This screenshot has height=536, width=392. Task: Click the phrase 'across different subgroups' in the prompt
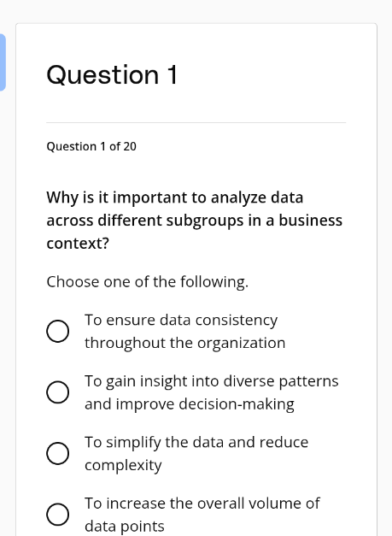145,221
